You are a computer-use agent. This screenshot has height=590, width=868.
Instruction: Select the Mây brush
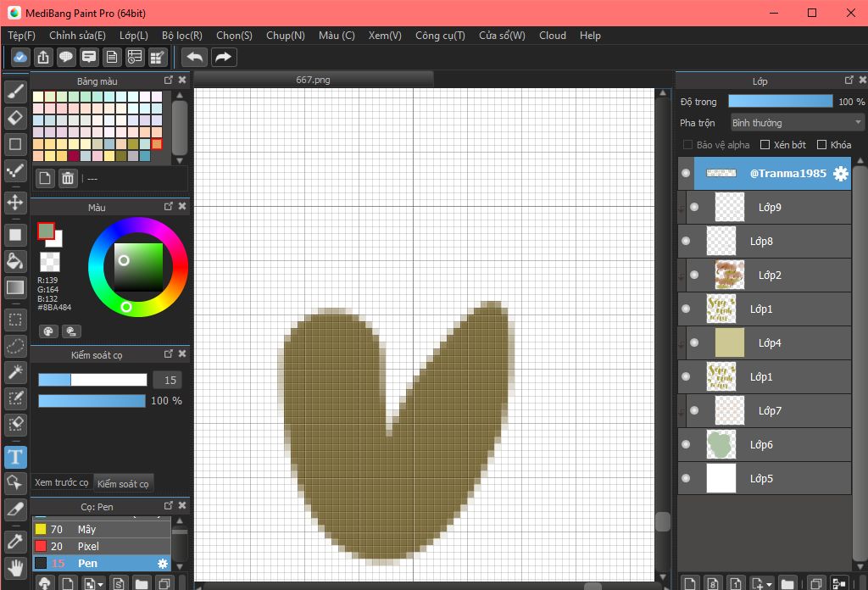(x=102, y=529)
